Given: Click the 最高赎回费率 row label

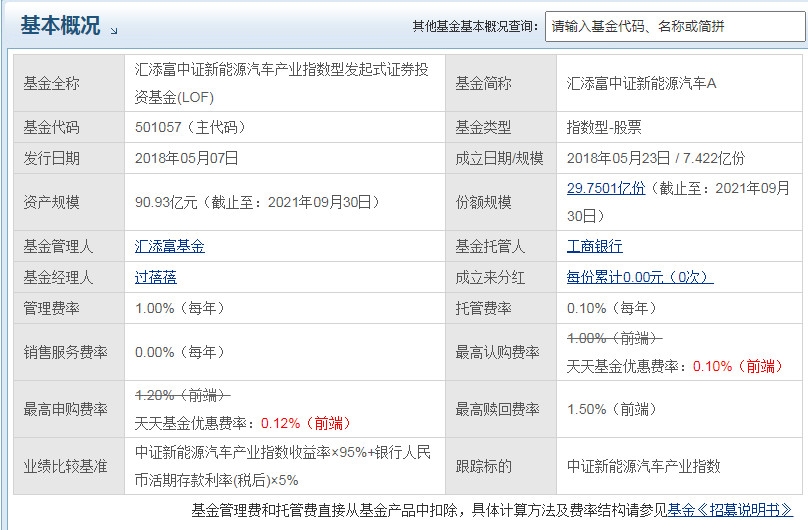Looking at the screenshot, I should [497, 409].
